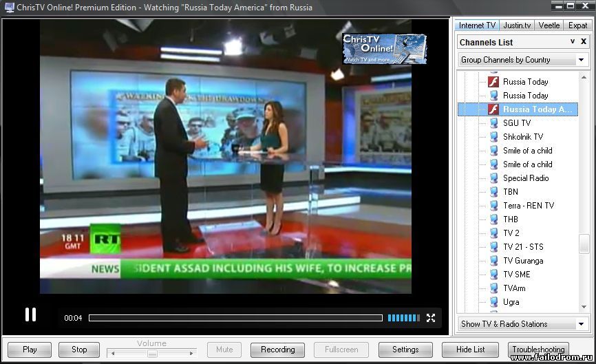Select the TV 2 channel name
The height and width of the screenshot is (364, 596).
[511, 233]
